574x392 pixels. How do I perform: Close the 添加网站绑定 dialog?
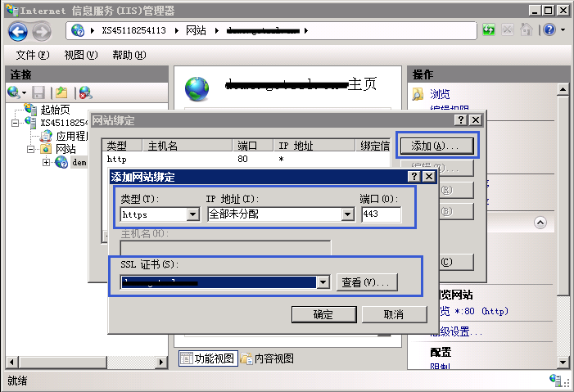tap(429, 177)
